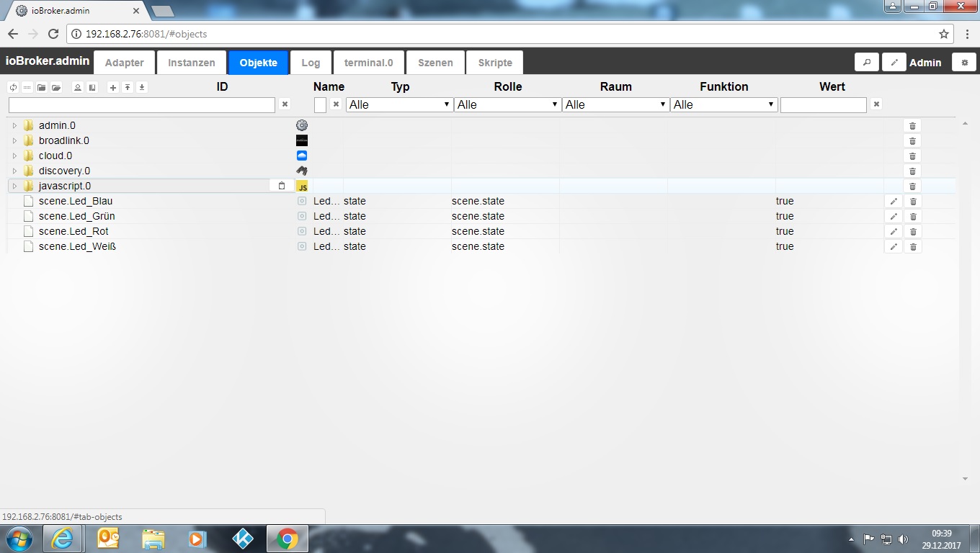Open the Funktion filter dropdown
Image resolution: width=980 pixels, height=553 pixels.
[x=723, y=104]
